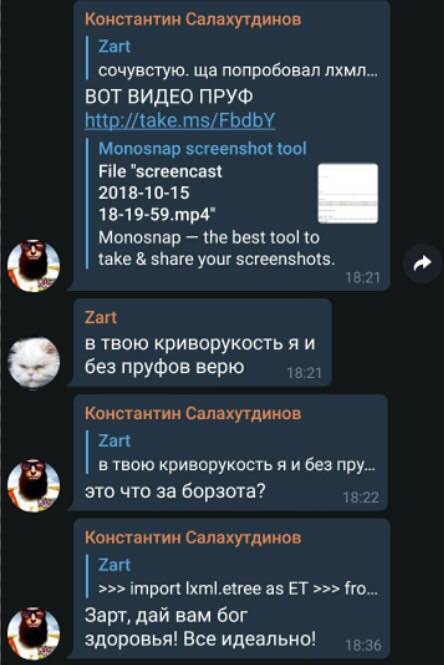
Task: Tap Konstantin's avatar beside the 'Все идеально!' message
Action: click(34, 633)
